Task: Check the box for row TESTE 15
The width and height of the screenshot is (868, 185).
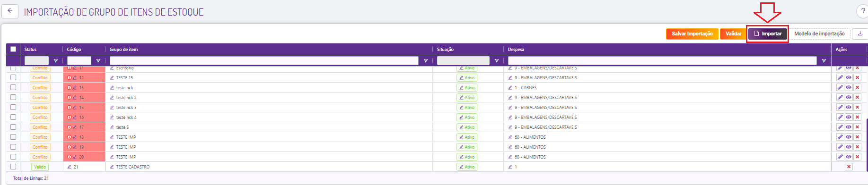Action: coord(13,78)
